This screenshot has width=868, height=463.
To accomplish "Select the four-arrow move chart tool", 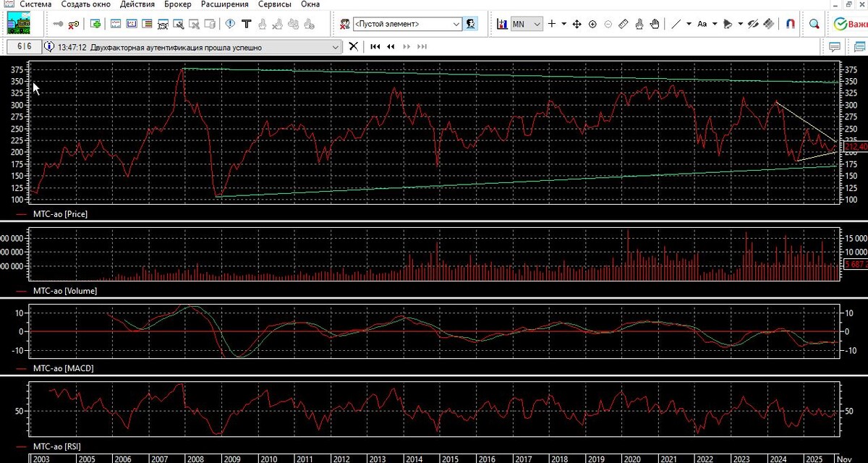I will (x=577, y=24).
